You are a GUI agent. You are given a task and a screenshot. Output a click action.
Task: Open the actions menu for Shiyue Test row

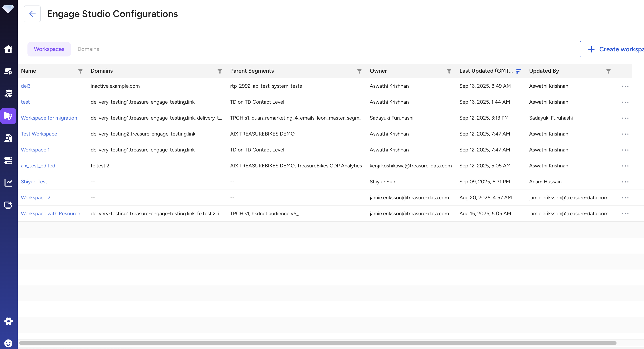tap(625, 182)
